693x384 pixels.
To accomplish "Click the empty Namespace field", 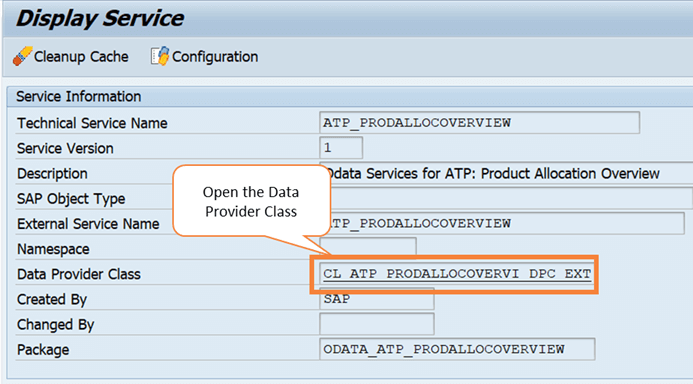I will [368, 246].
